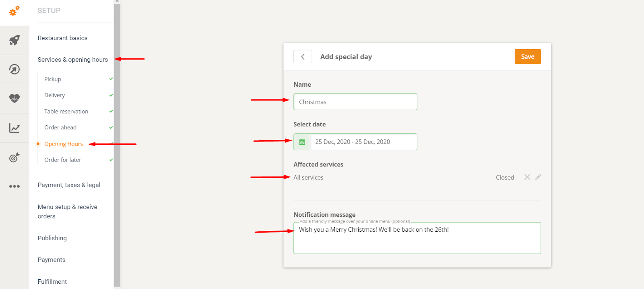The width and height of the screenshot is (644, 289).
Task: Expand Payment, taxes & legal section
Action: [x=69, y=185]
